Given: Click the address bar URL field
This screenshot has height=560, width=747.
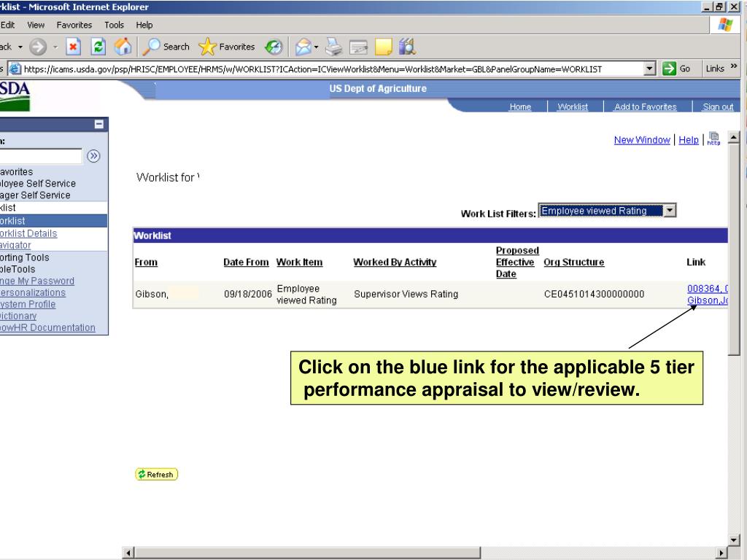Looking at the screenshot, I should tap(333, 69).
